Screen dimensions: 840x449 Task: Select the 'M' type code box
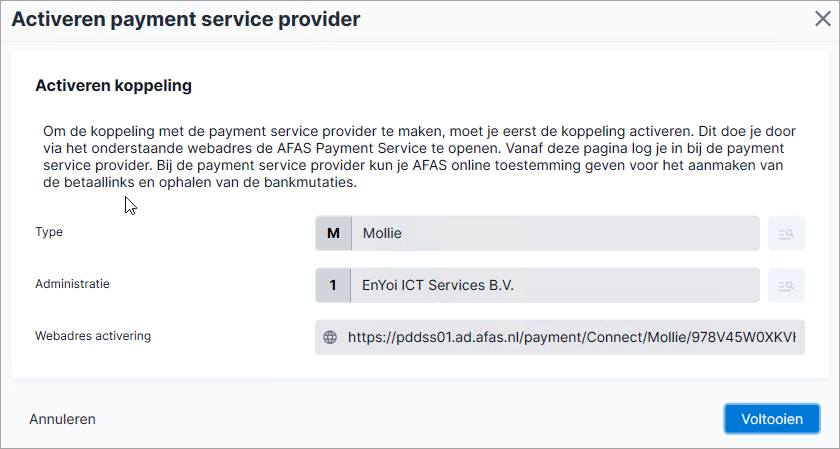(x=333, y=233)
